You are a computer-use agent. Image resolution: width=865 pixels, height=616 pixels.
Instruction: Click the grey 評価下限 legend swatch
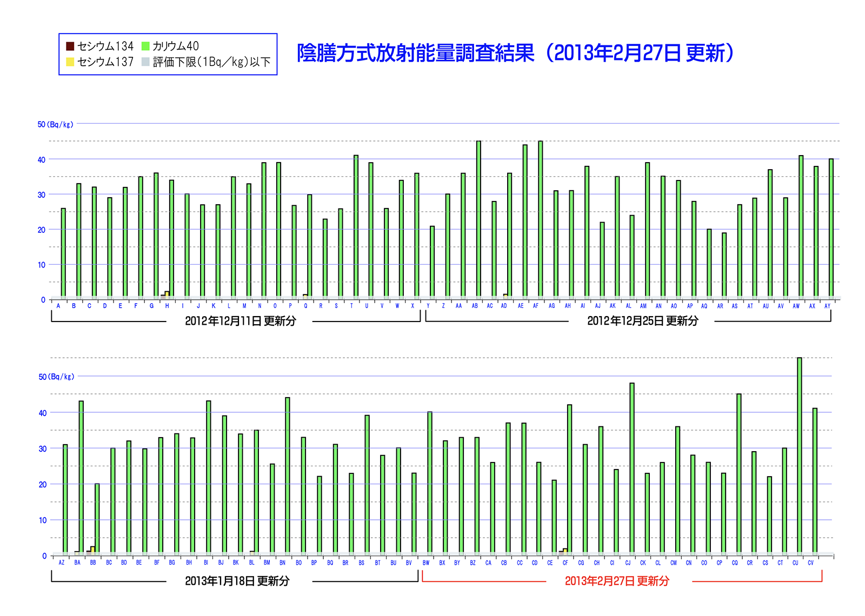pyautogui.click(x=145, y=62)
